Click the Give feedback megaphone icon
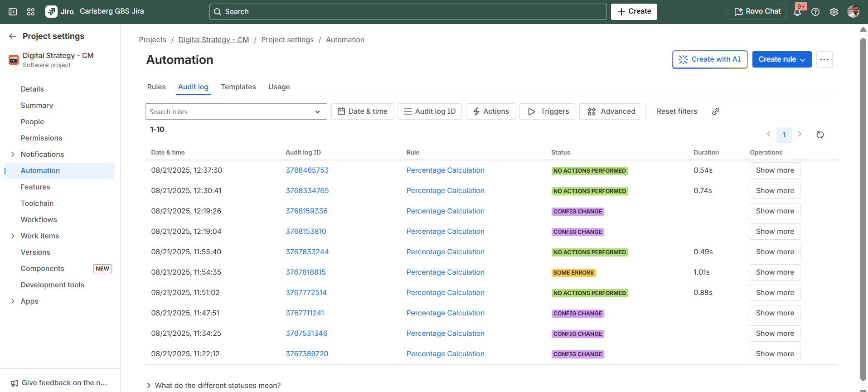The width and height of the screenshot is (868, 392). pos(15,383)
